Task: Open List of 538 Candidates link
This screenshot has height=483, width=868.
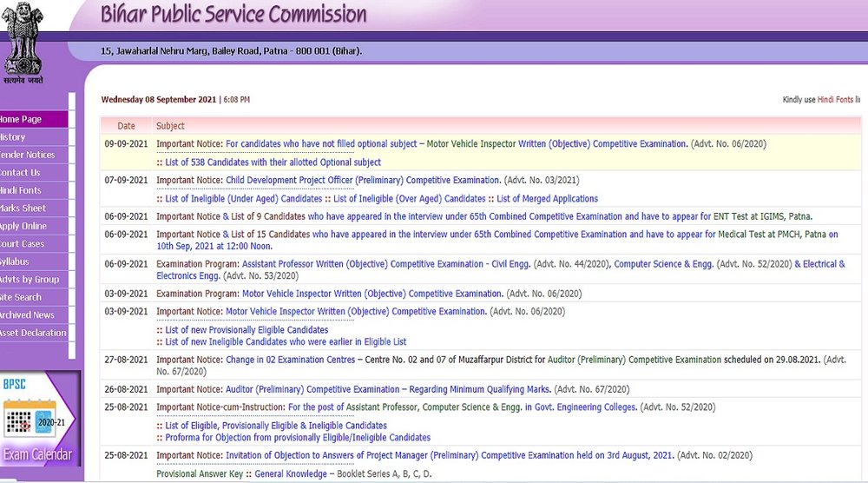Action: tap(273, 162)
